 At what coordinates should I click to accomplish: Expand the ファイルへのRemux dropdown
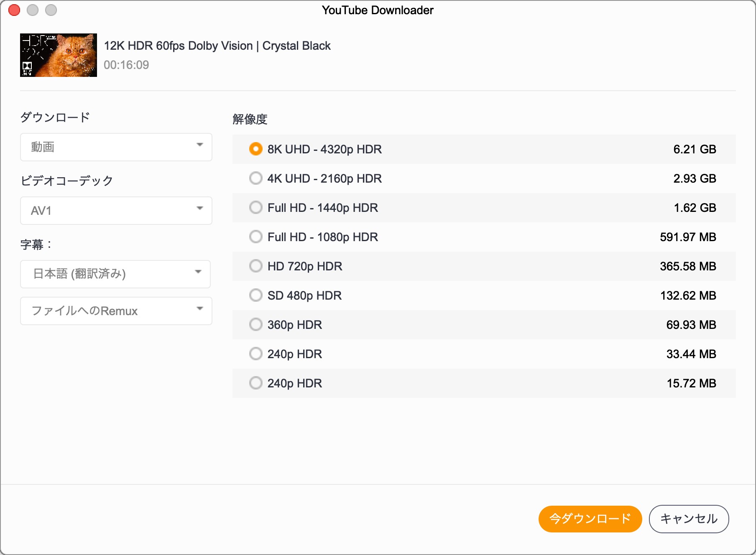116,311
